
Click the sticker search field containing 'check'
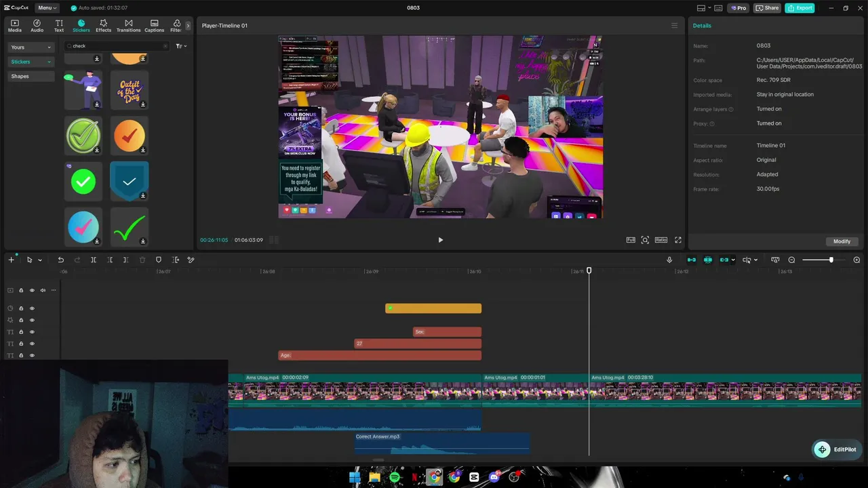[x=115, y=46]
